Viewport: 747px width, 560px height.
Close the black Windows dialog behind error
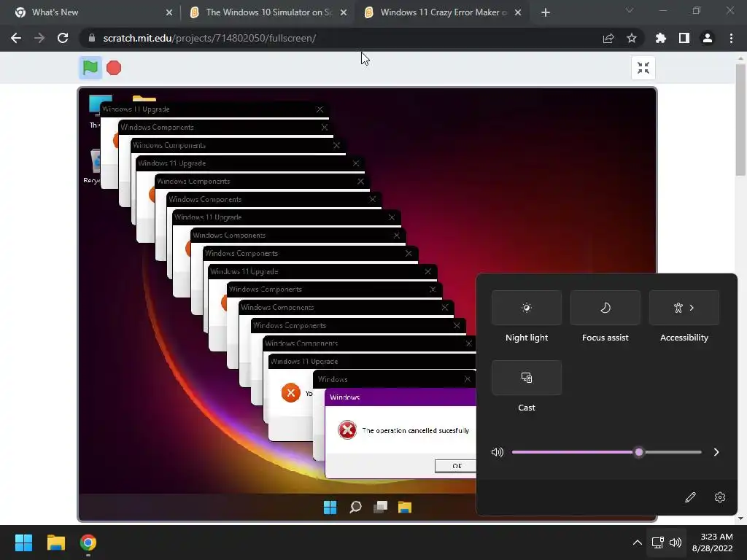[468, 379]
